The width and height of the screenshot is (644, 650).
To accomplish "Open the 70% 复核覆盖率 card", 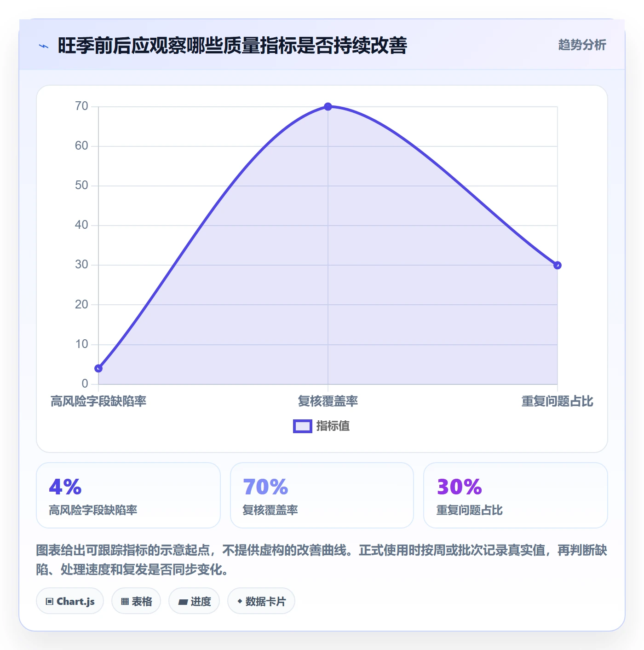I will [x=322, y=495].
